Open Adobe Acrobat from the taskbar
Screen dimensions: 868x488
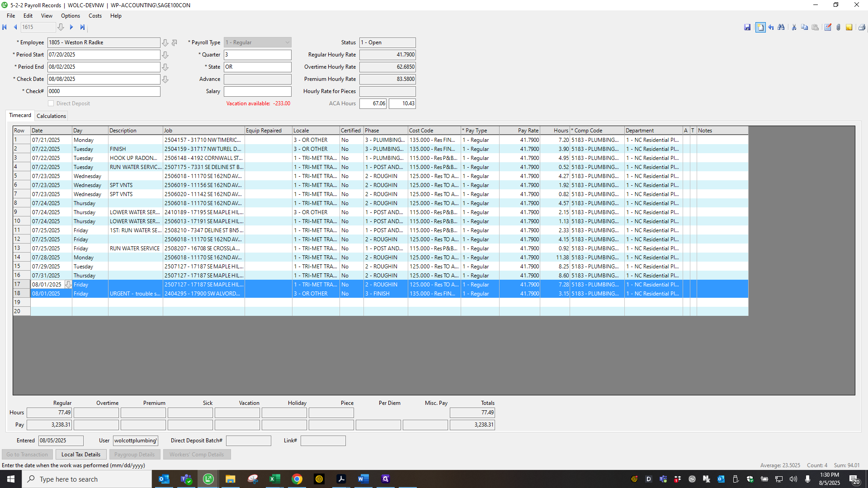tap(341, 479)
